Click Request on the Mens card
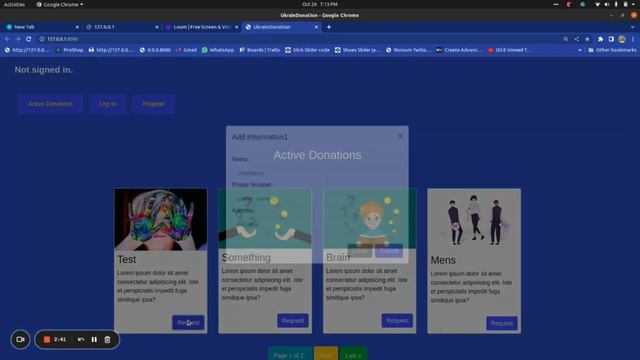Viewport: 640px width, 360px height. click(502, 323)
